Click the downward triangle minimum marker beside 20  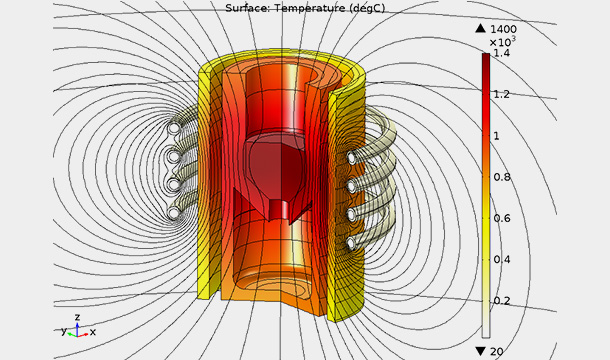481,351
